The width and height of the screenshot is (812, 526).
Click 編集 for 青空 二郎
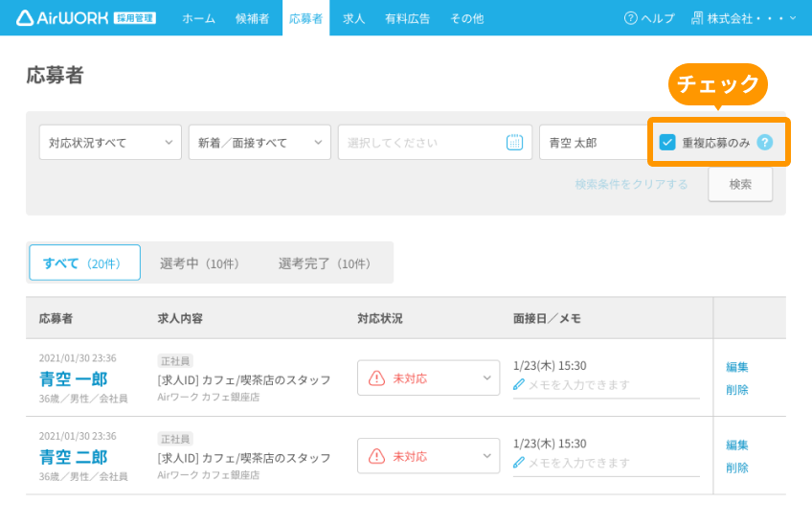(737, 445)
